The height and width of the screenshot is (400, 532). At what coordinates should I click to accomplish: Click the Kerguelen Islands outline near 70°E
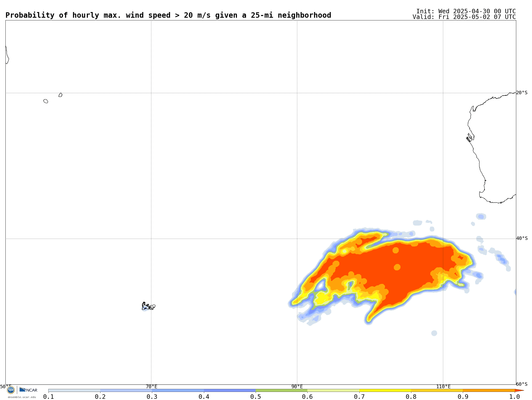[149, 306]
